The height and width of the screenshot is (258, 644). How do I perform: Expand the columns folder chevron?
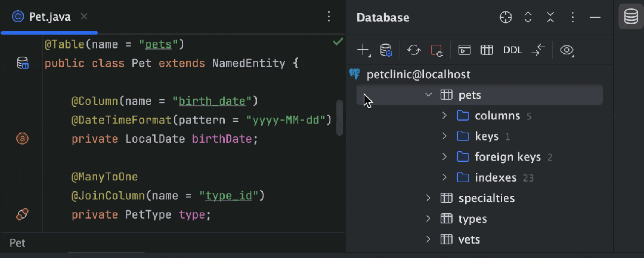(x=444, y=116)
